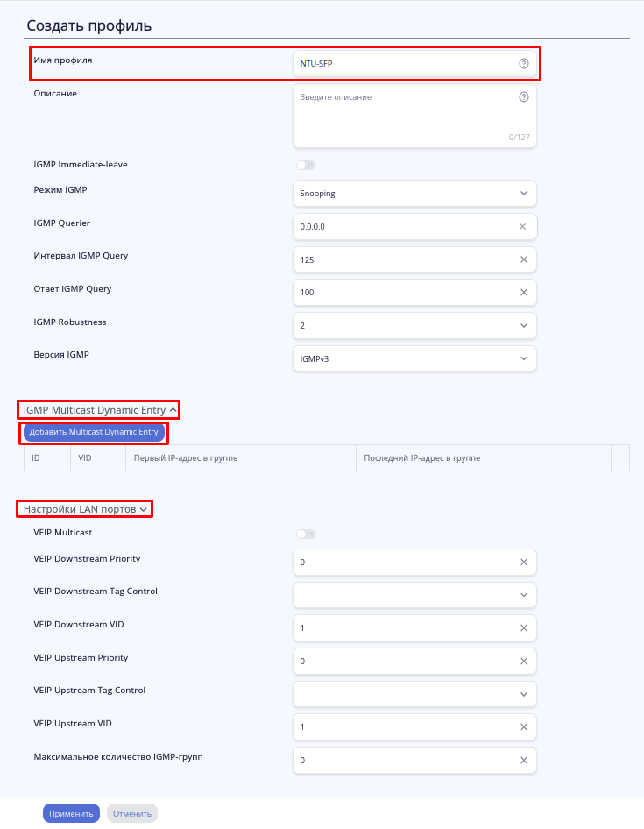
Task: Clear VEIP Downstream Priority value
Action: 523,563
